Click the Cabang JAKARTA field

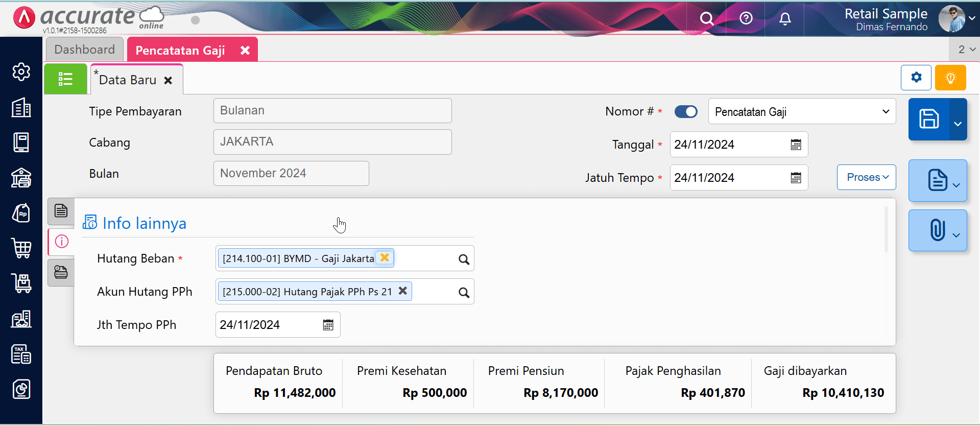tap(332, 141)
